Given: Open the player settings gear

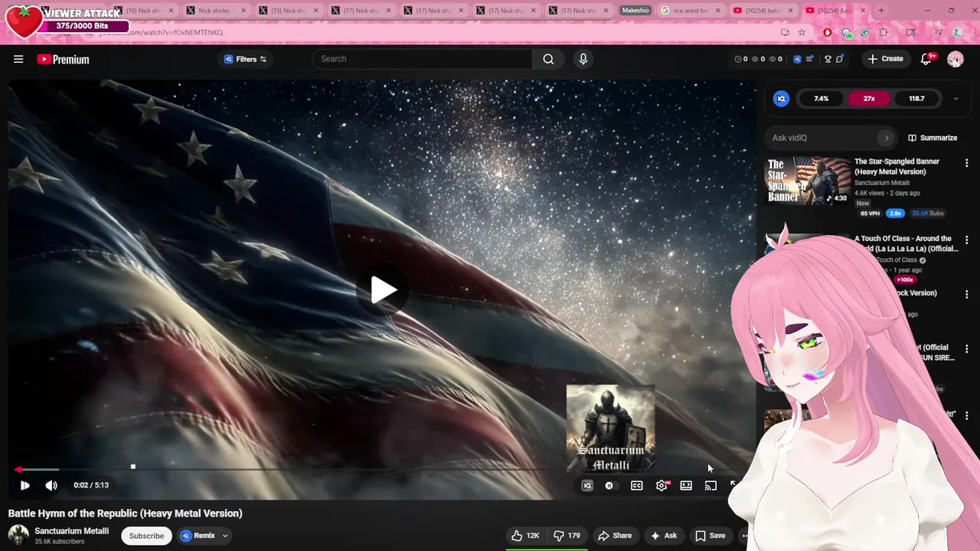Looking at the screenshot, I should 662,485.
